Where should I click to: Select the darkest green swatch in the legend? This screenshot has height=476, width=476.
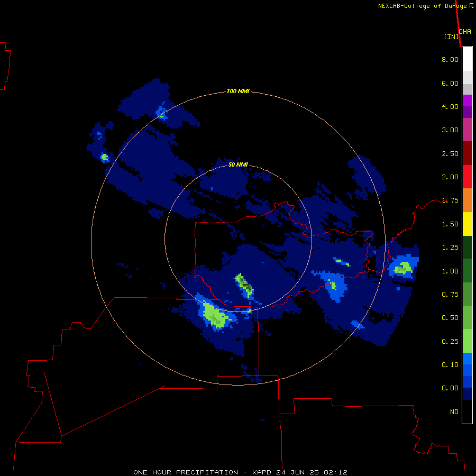pyautogui.click(x=467, y=248)
